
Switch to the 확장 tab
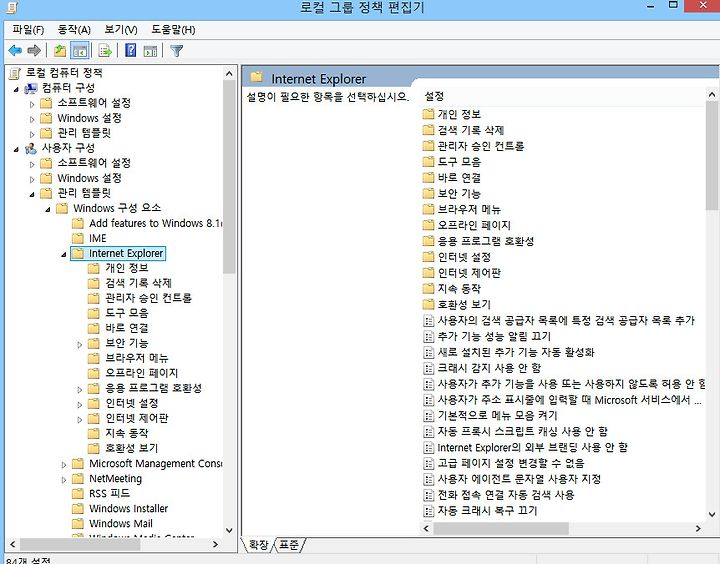[258, 545]
